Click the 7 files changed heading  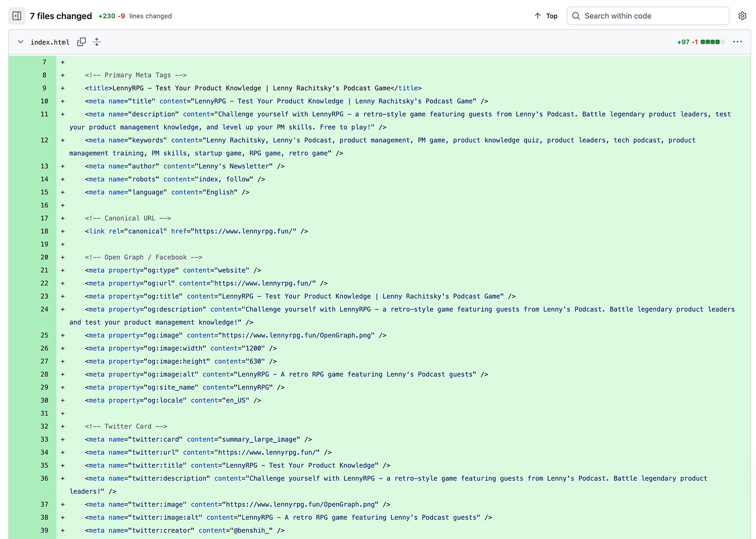[61, 16]
